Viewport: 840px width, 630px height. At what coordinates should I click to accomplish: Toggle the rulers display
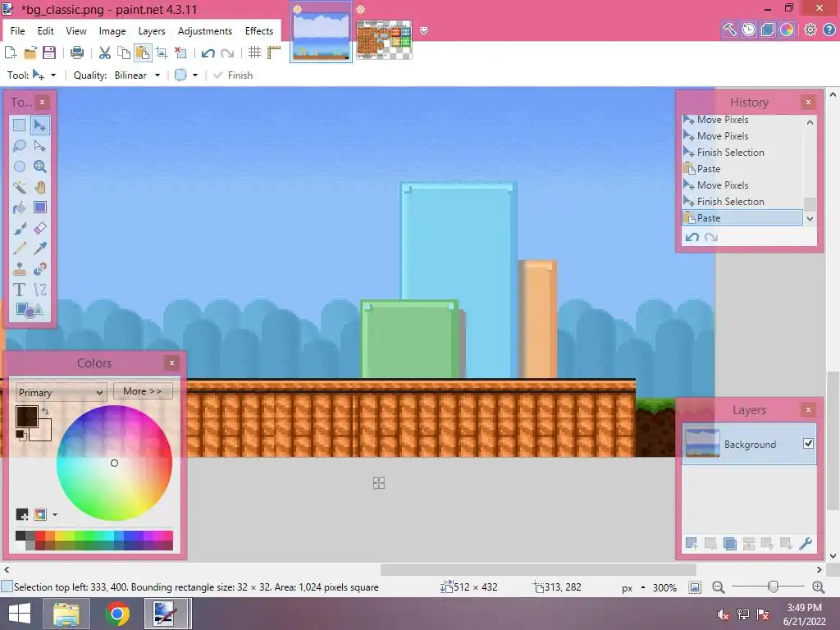coord(274,52)
